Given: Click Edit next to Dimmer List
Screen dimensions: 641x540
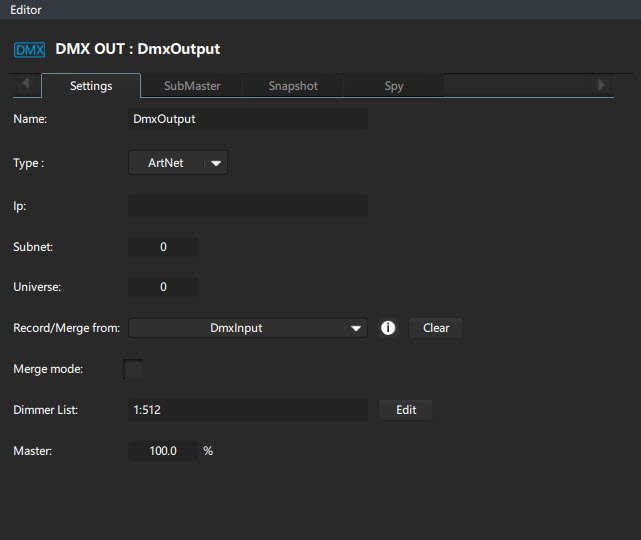Looking at the screenshot, I should pyautogui.click(x=406, y=410).
